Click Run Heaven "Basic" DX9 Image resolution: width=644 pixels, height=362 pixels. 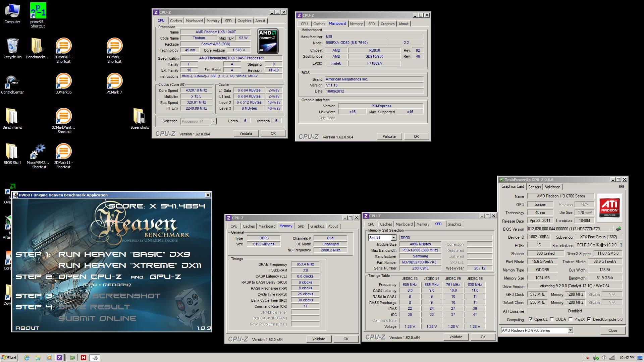click(x=124, y=254)
